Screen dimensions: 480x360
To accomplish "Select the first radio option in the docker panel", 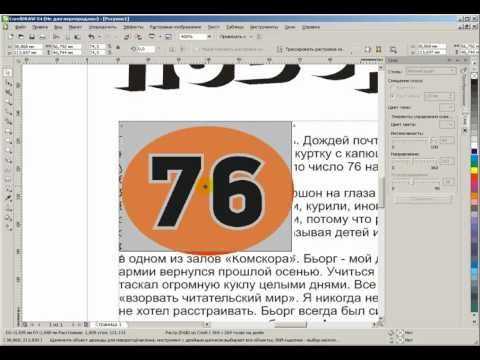I will pyautogui.click(x=393, y=88).
